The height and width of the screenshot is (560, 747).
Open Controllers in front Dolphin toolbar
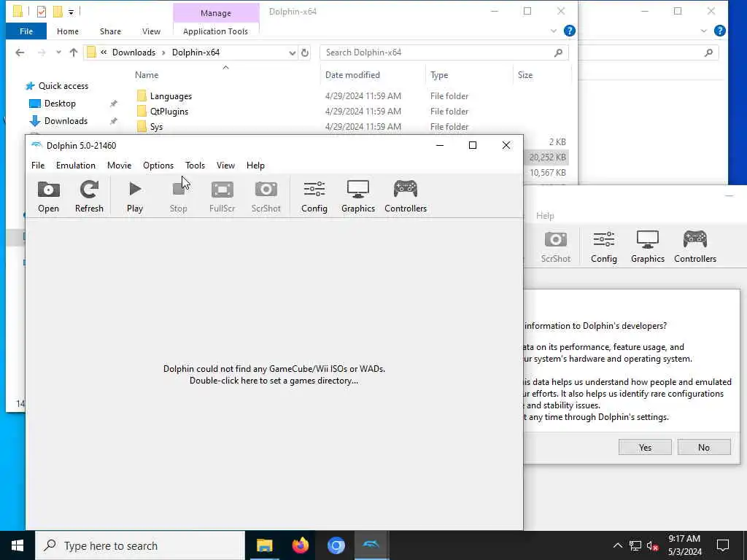click(406, 197)
